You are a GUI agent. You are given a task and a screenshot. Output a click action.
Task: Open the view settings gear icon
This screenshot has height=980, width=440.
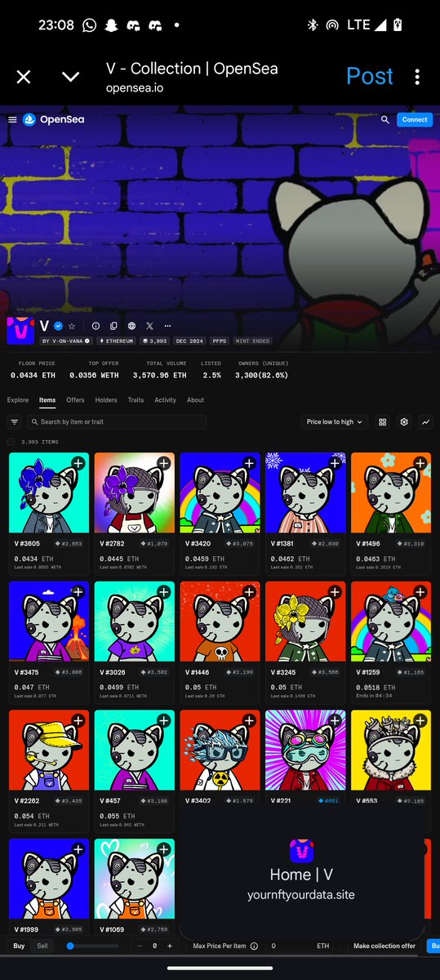click(404, 422)
